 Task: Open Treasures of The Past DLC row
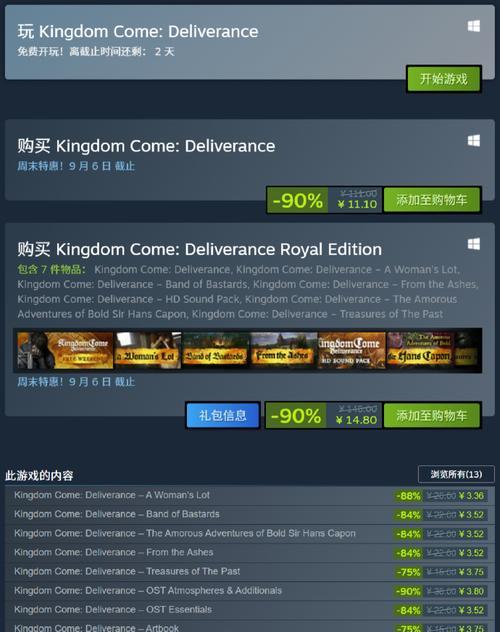(247, 572)
